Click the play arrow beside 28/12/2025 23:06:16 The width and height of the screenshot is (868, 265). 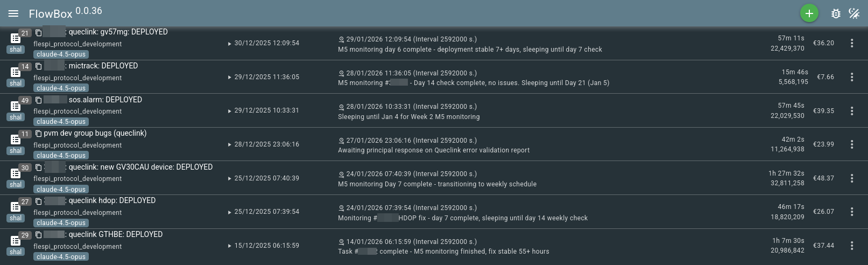pyautogui.click(x=230, y=145)
